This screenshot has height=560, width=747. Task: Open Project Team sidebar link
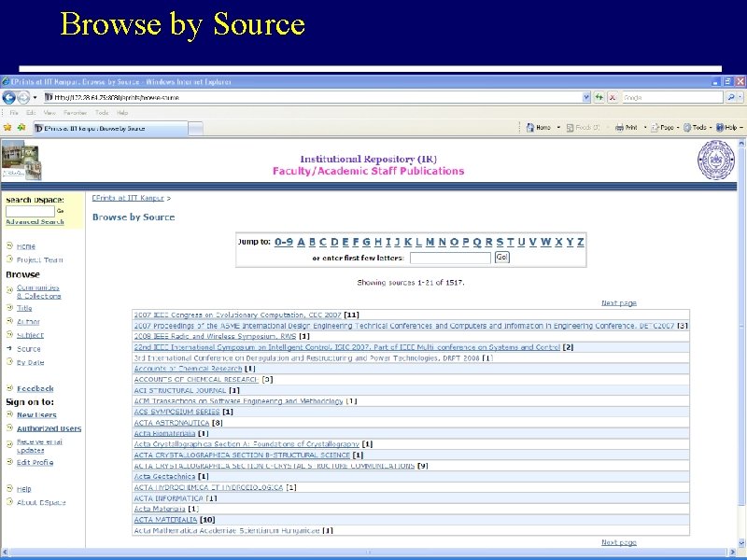coord(39,259)
